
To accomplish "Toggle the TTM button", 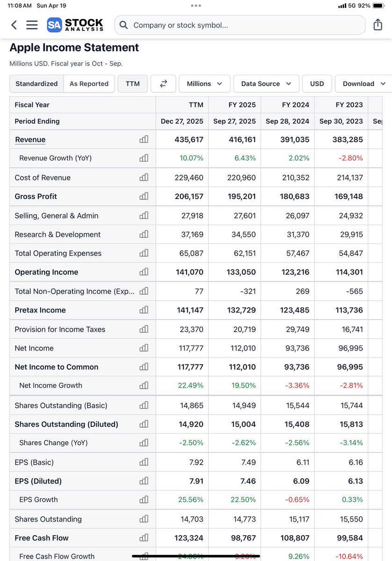I will [133, 84].
